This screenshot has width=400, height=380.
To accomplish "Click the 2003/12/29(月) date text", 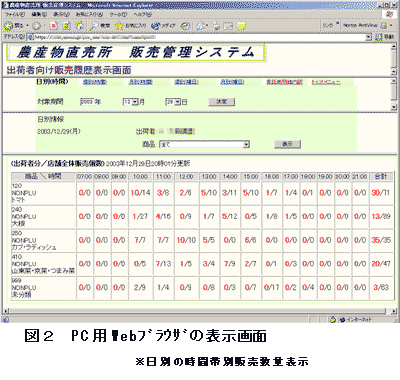I will (x=59, y=131).
